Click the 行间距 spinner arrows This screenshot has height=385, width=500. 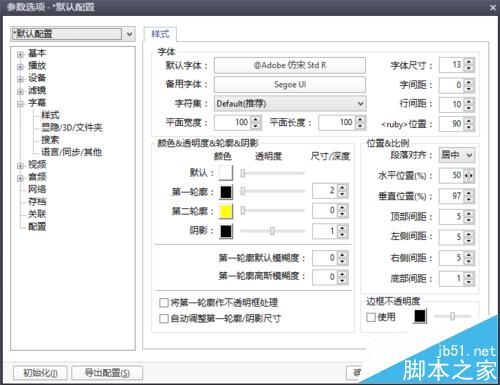coord(469,105)
